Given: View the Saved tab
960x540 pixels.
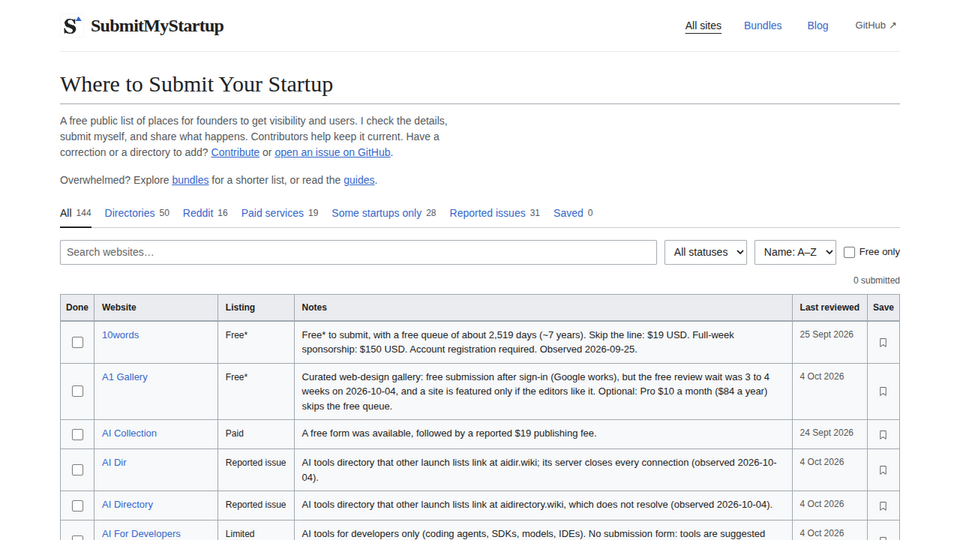Looking at the screenshot, I should tap(573, 213).
